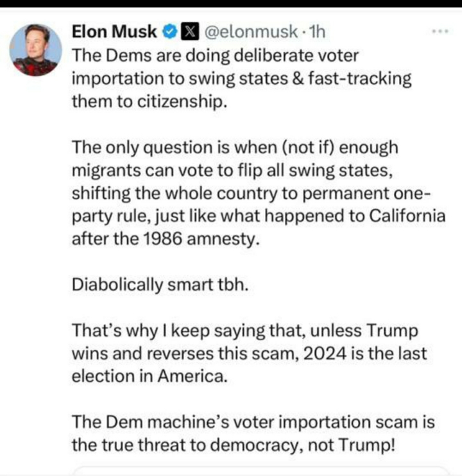The width and height of the screenshot is (462, 476).
Task: Open the three-dot more options menu
Action: point(439,31)
